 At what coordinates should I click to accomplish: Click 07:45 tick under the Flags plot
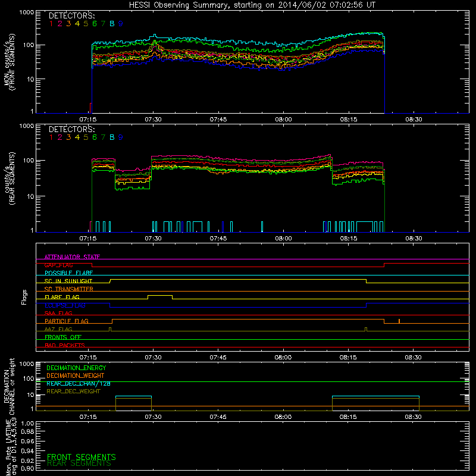click(x=218, y=358)
